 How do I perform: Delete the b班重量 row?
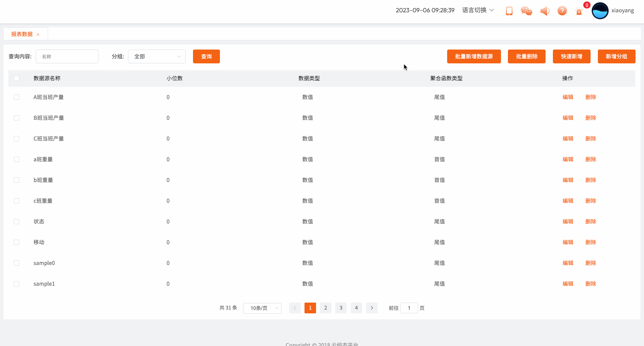coord(591,180)
